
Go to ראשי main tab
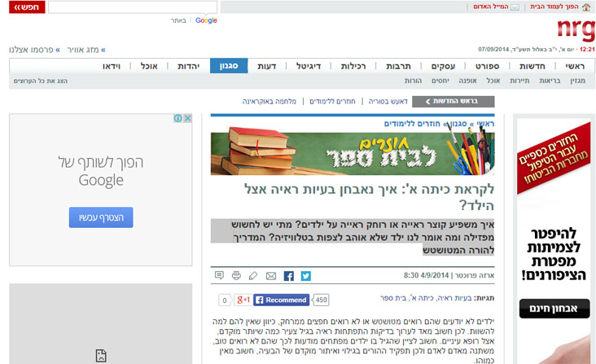[x=575, y=66]
